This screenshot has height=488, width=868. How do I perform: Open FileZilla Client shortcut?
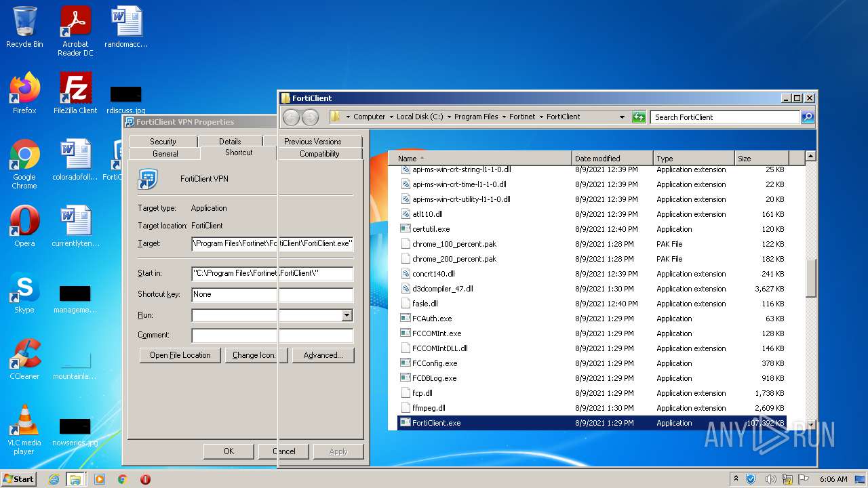[x=75, y=94]
